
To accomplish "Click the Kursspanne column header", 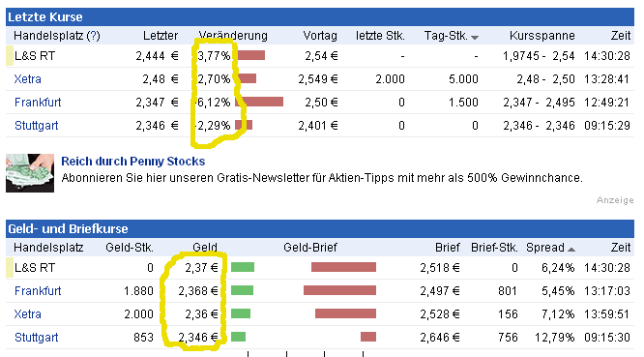I will (542, 36).
